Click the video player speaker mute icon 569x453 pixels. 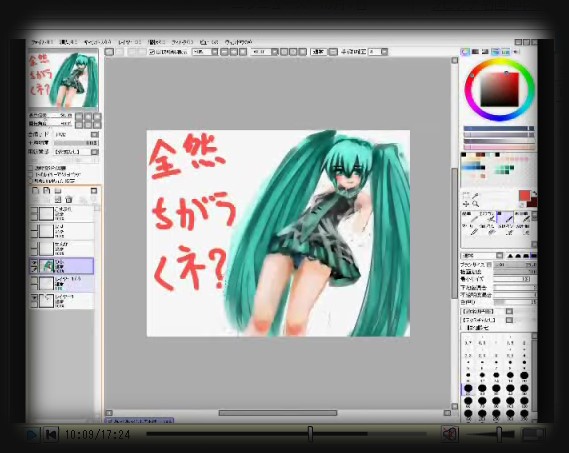pos(450,434)
